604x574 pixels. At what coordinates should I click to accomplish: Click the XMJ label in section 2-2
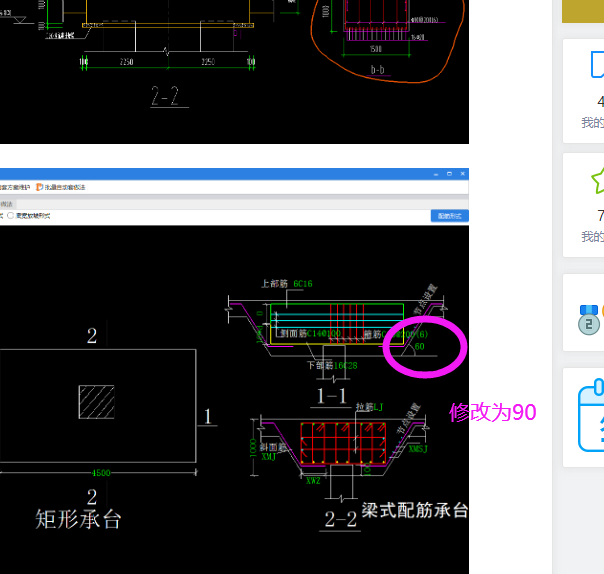268,457
